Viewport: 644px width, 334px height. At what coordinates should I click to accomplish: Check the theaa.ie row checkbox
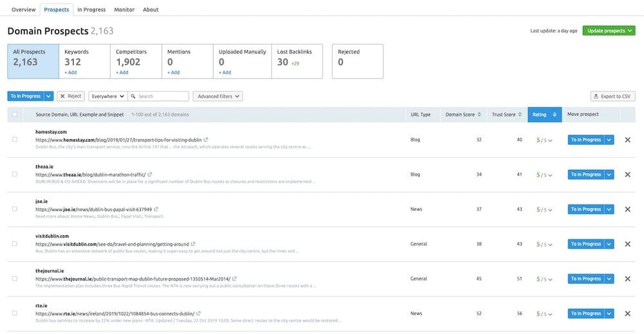click(15, 174)
